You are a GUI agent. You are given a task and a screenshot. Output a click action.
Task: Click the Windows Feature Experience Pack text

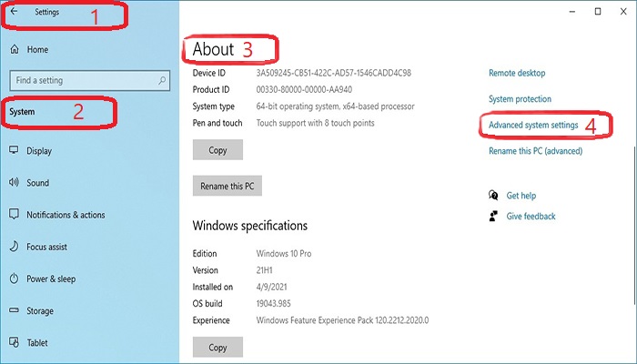(342, 320)
